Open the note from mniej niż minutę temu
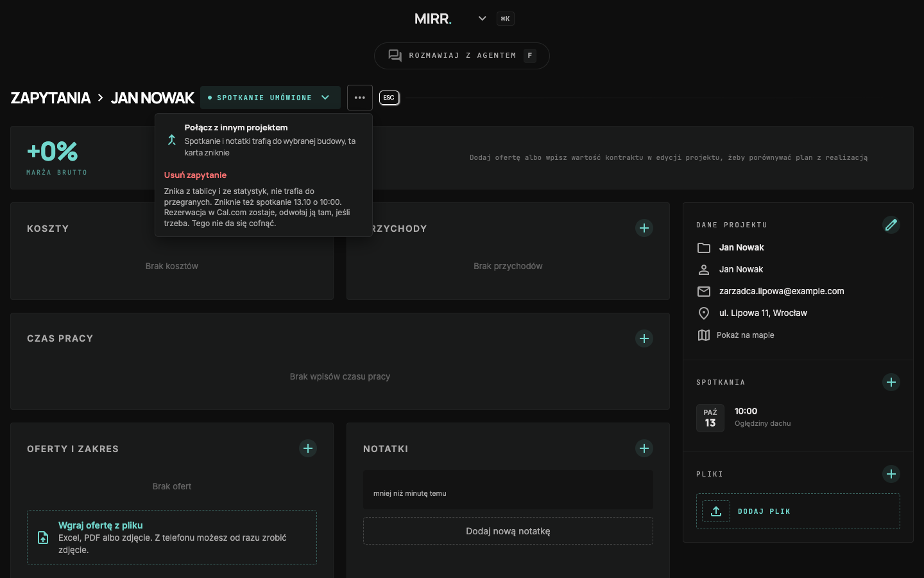Screen dimensions: 924x578 click(508, 490)
